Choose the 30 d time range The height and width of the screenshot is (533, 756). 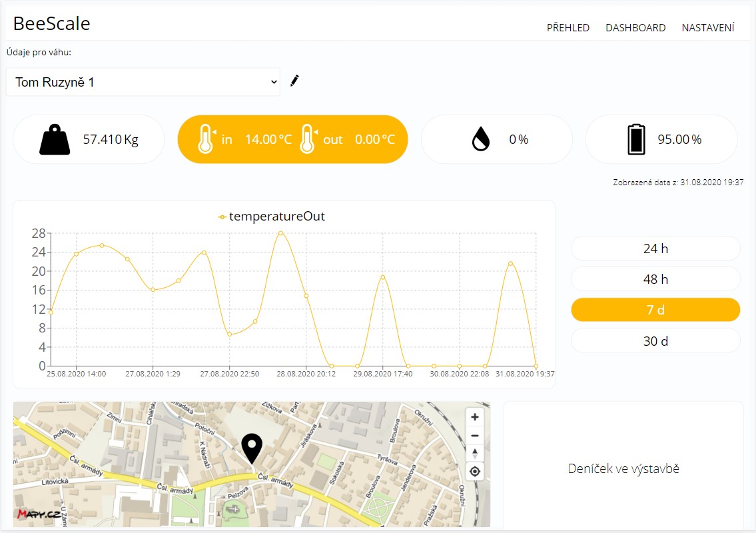(655, 341)
